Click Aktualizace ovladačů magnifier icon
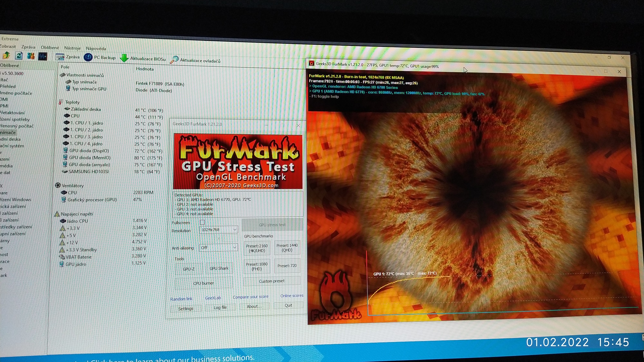644x362 pixels. click(x=174, y=60)
